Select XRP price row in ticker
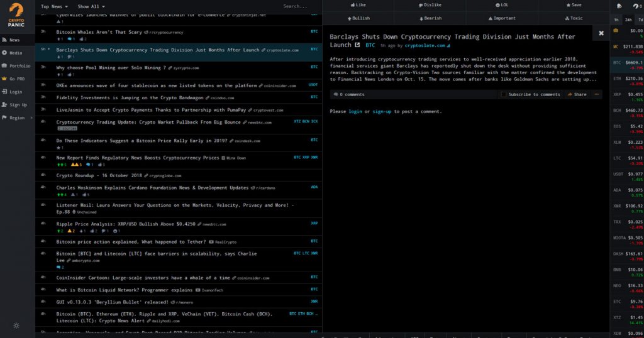644x338 pixels. (627, 97)
